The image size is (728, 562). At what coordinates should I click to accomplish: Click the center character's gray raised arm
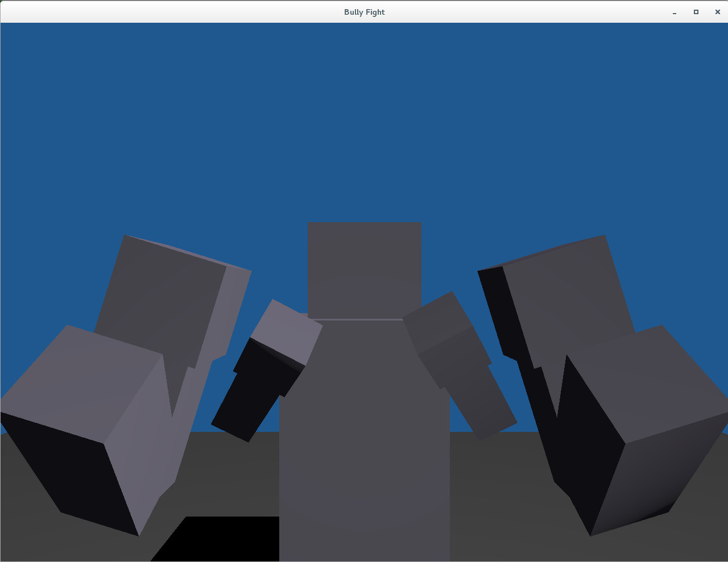click(460, 365)
